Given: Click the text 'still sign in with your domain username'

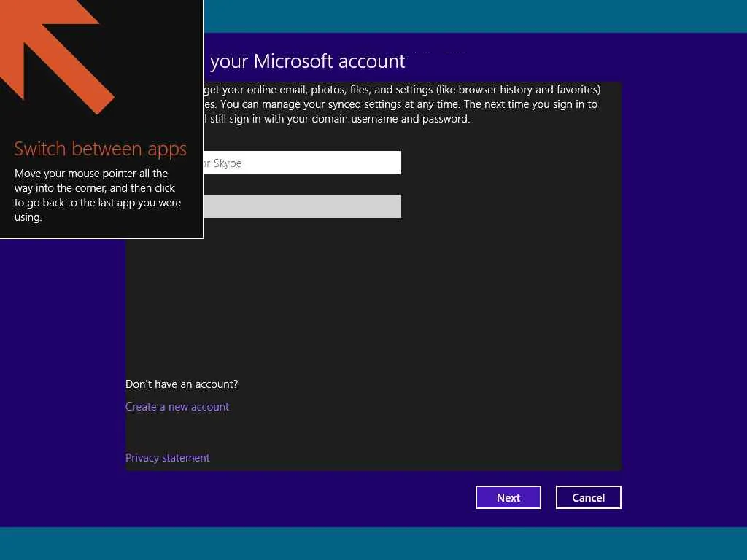Looking at the screenshot, I should click(304, 119).
